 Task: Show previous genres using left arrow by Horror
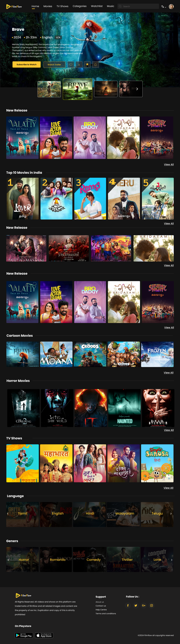(x=8, y=560)
